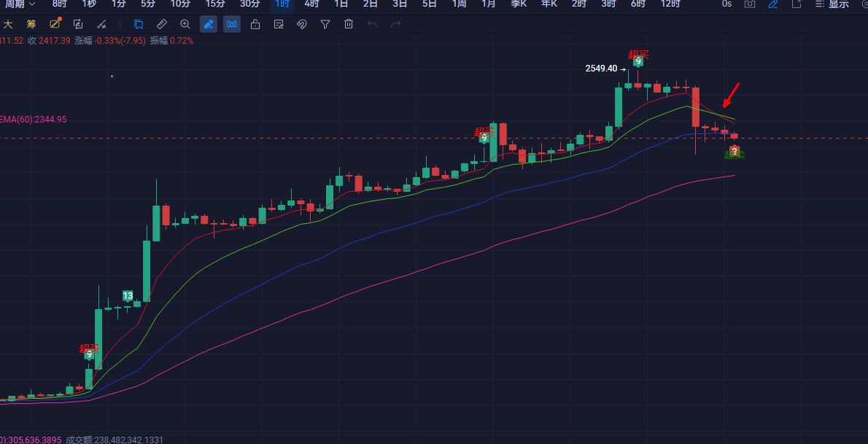Click the undo arrow icon

click(373, 24)
